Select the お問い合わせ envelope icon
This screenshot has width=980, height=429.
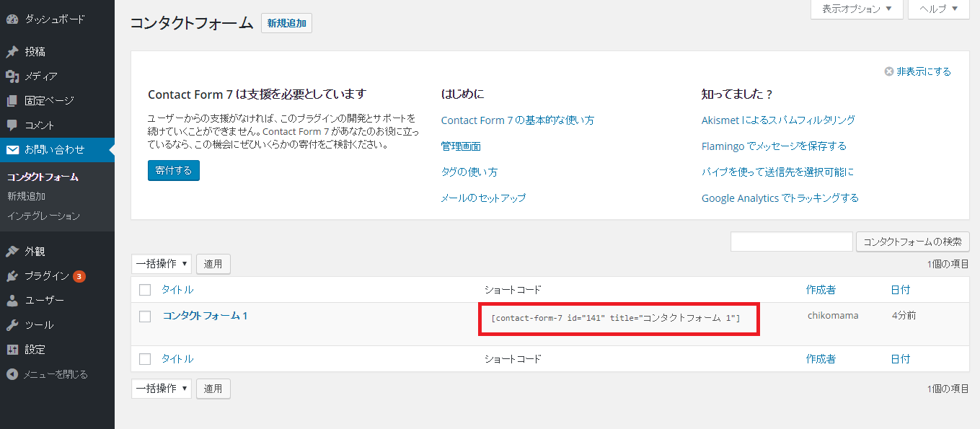(12, 150)
